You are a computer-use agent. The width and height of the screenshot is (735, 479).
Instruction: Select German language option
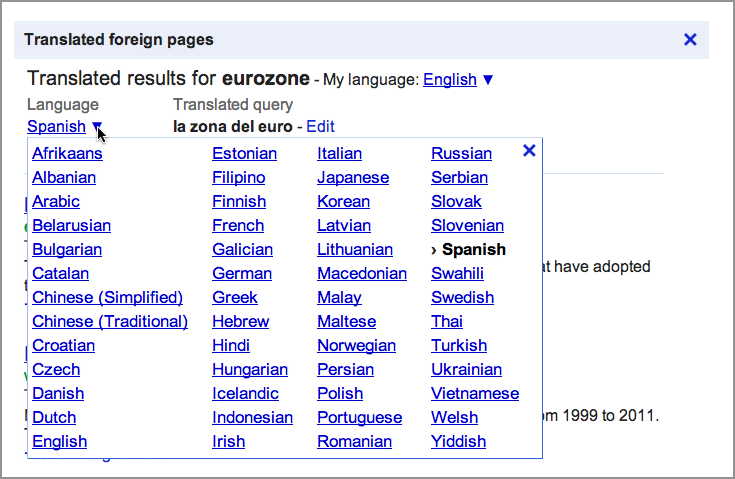click(242, 274)
